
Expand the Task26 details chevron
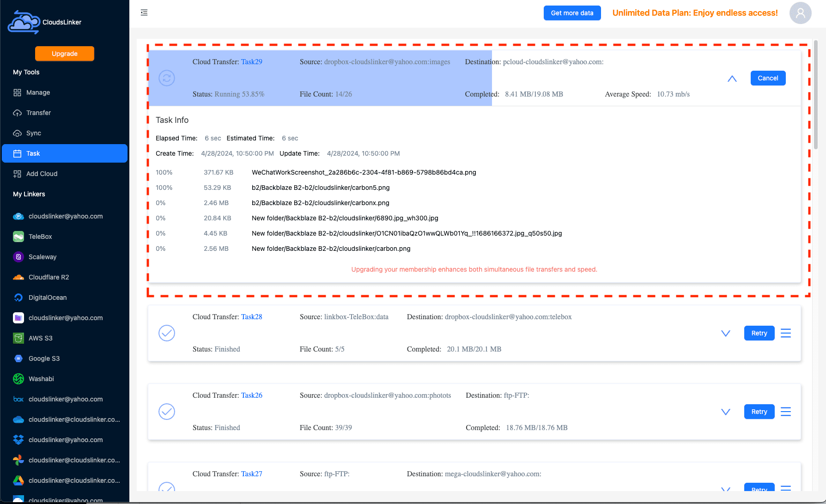pyautogui.click(x=726, y=412)
